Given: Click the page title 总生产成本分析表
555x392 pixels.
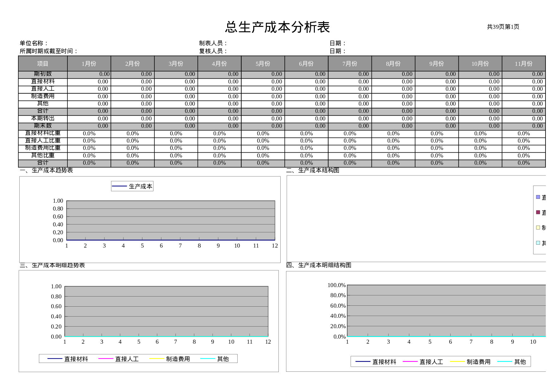Looking at the screenshot, I should coord(277,27).
